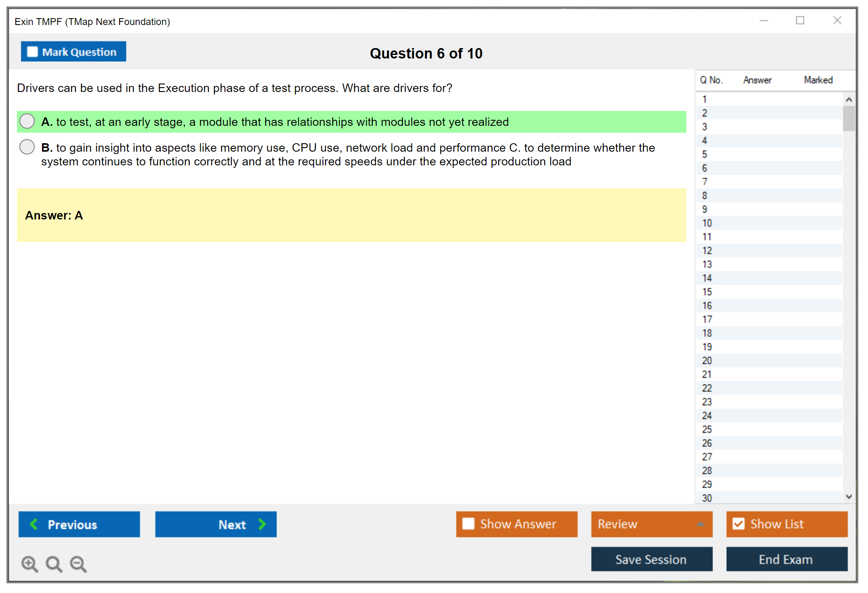This screenshot has height=593, width=868.
Task: Click the Save Session button
Action: [651, 559]
